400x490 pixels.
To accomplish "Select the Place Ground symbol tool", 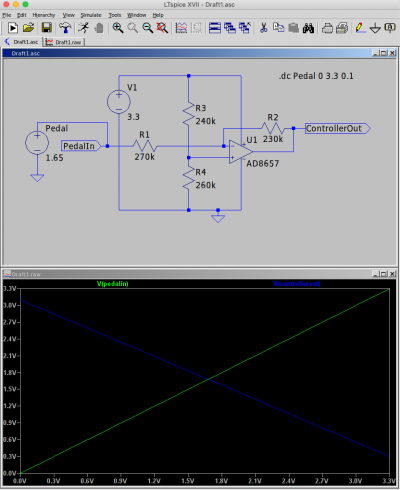I will 375,28.
